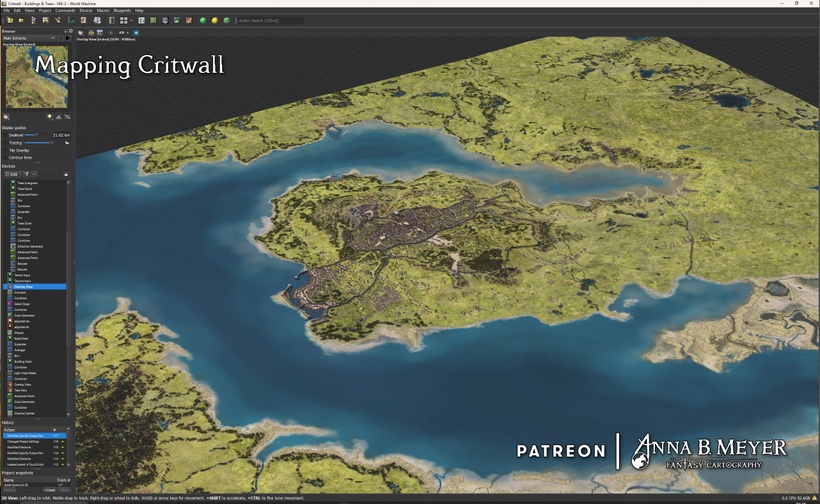Open the Blueprints menu
This screenshot has height=504, width=820.
pos(122,10)
